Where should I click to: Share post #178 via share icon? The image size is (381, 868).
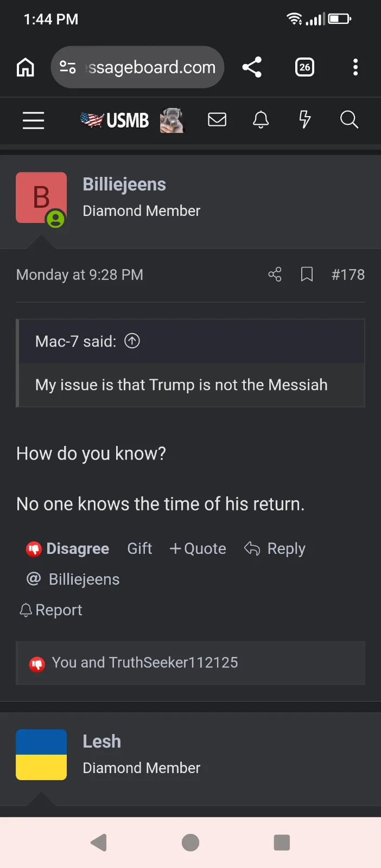click(x=275, y=275)
